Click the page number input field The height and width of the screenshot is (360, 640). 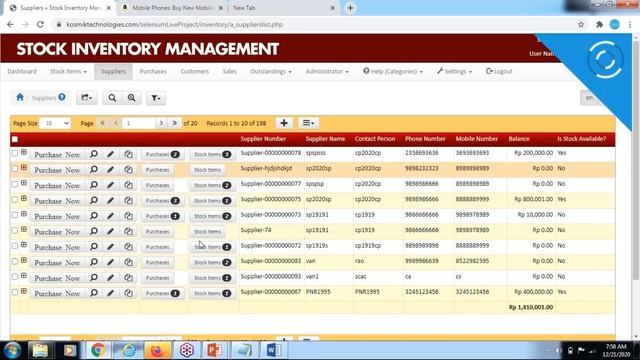point(138,123)
